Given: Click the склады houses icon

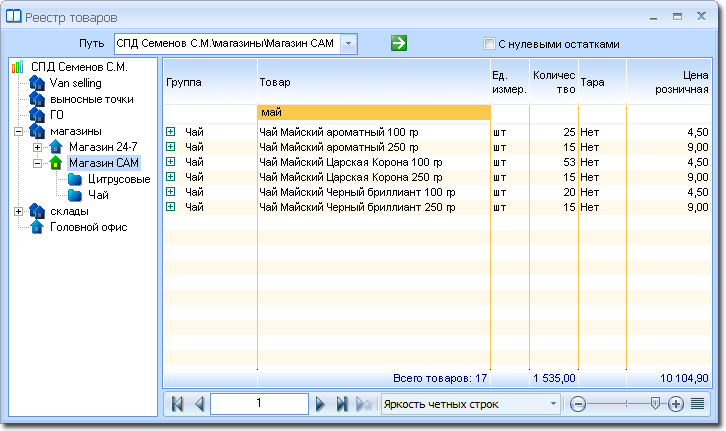Looking at the screenshot, I should point(37,211).
